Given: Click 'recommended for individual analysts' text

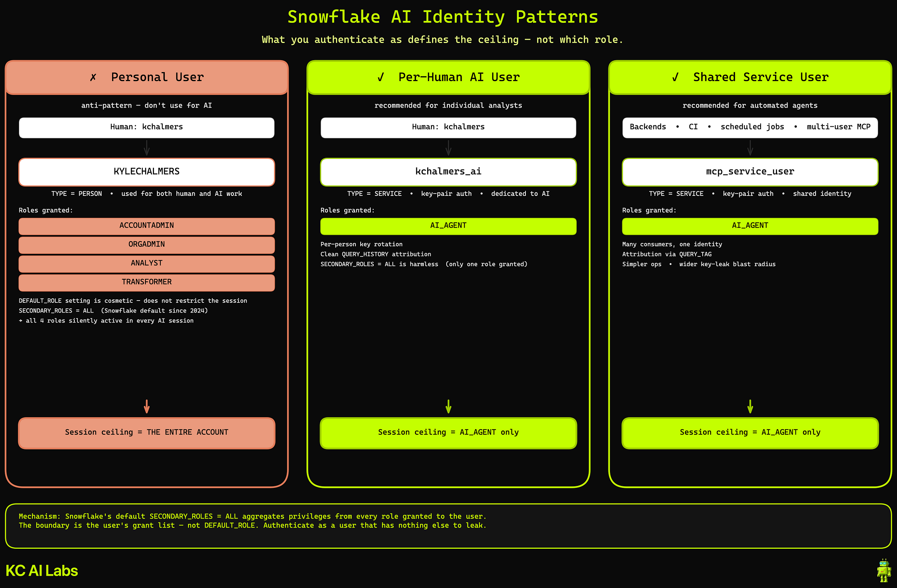Looking at the screenshot, I should (x=449, y=105).
